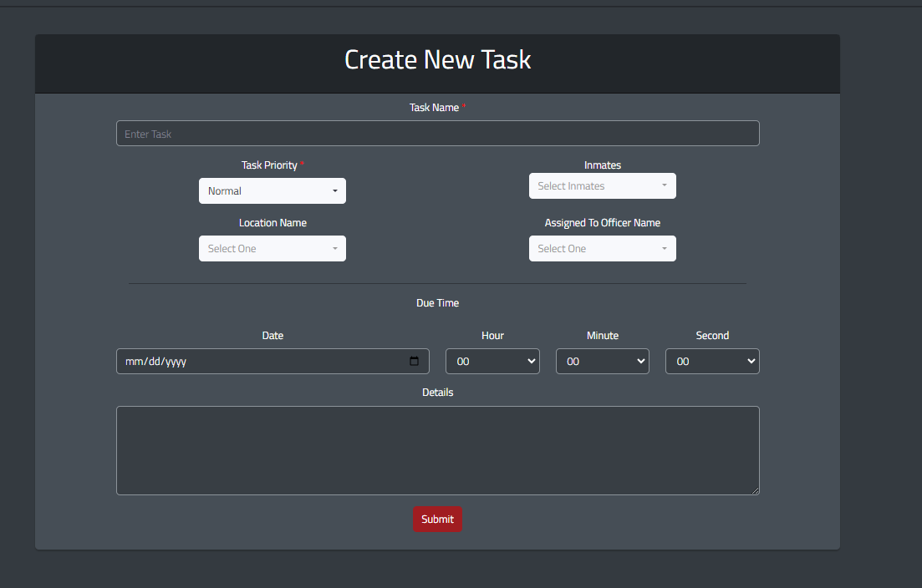Click the Task Priority dropdown caret
The width and height of the screenshot is (922, 588).
coord(335,190)
